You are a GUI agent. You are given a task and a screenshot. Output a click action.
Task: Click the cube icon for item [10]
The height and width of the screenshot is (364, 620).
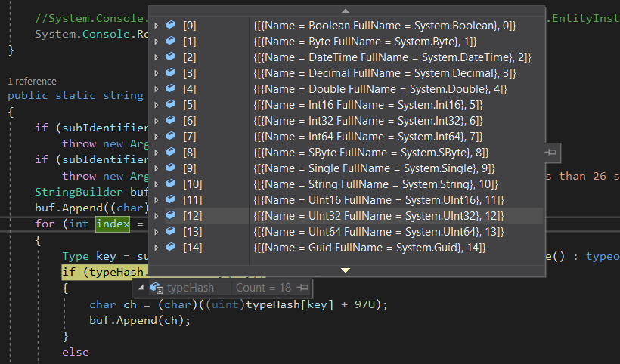(170, 184)
